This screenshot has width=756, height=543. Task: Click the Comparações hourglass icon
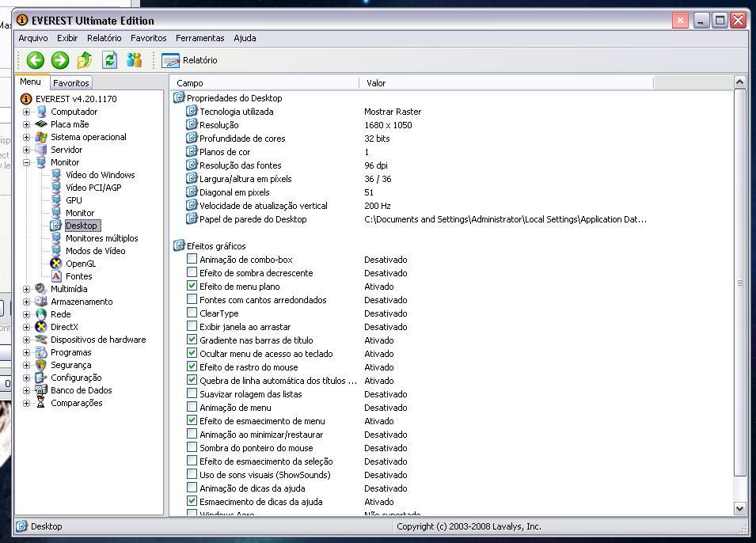[x=41, y=403]
